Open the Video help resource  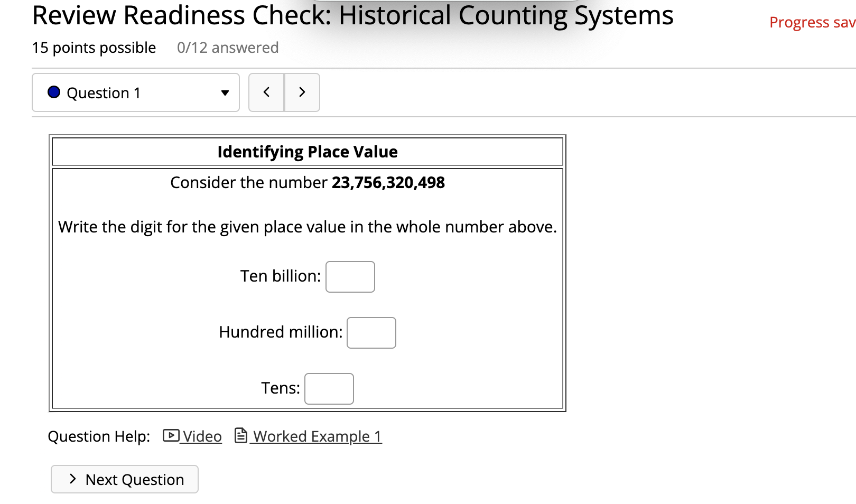tap(201, 436)
